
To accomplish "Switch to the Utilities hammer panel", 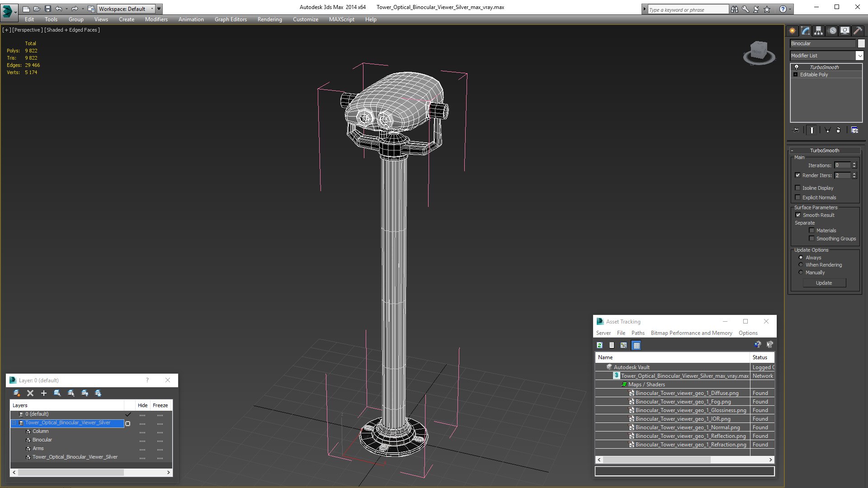I will [x=858, y=31].
